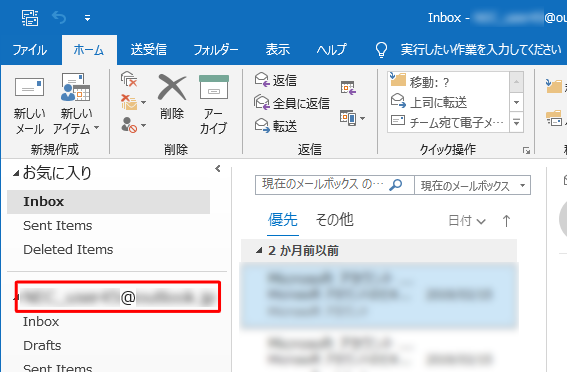
Task: Select the 移動: ? quick step
Action: pos(448,82)
